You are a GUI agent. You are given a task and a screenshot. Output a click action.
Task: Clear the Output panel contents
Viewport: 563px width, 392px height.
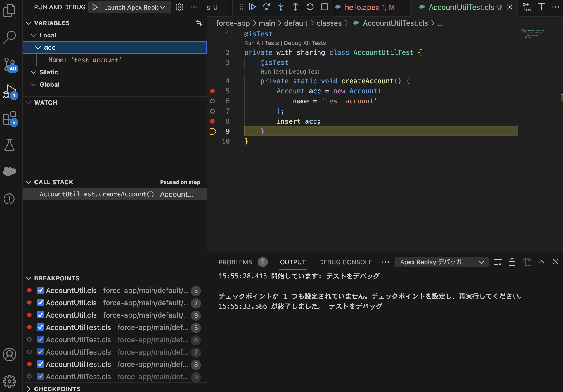(497, 262)
